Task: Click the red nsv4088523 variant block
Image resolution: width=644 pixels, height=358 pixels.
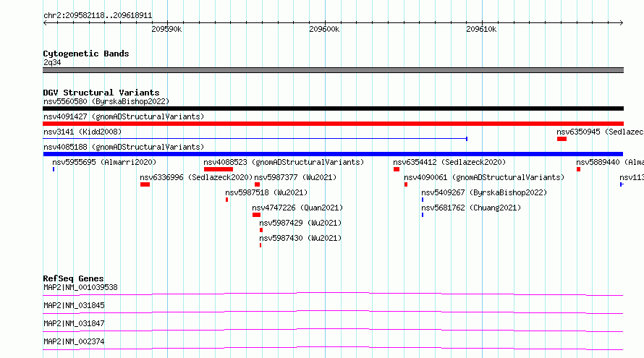Action: click(x=219, y=169)
